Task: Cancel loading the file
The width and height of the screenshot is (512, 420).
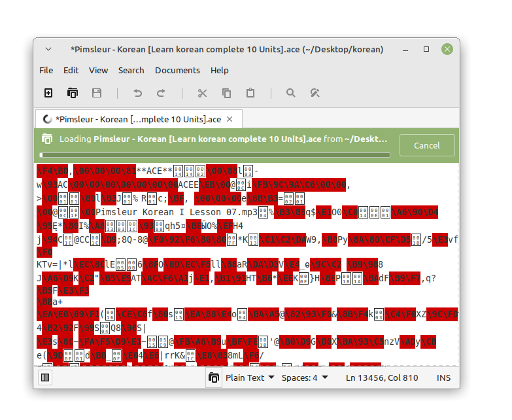Action: [427, 145]
